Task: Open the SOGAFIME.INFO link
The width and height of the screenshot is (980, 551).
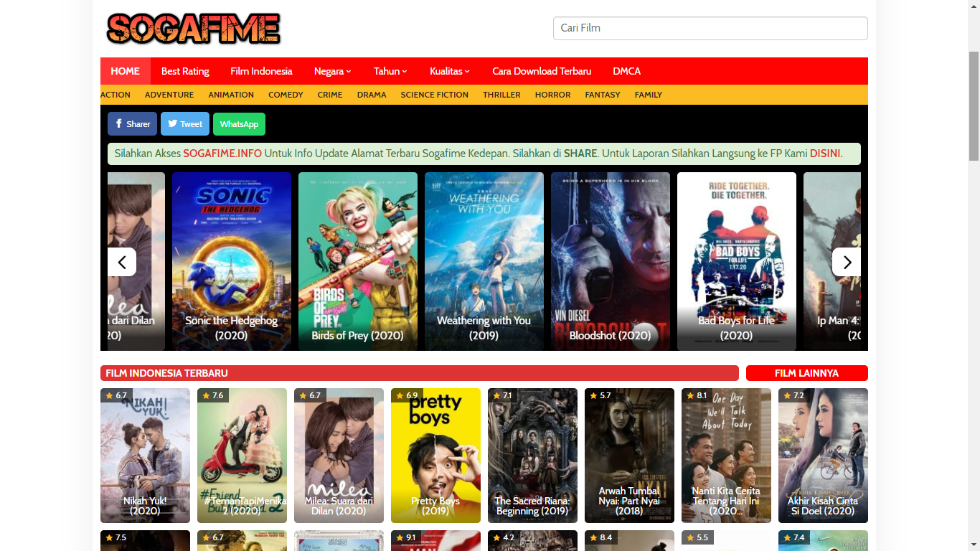Action: pos(222,154)
